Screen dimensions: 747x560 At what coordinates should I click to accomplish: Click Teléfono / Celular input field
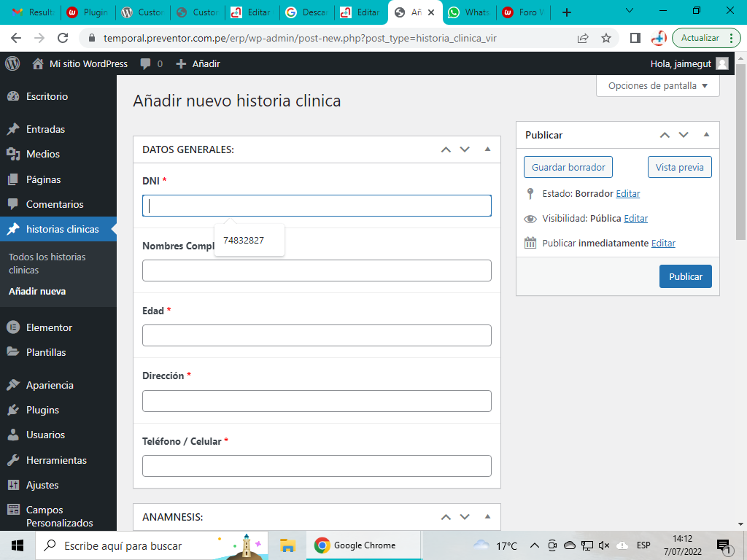click(317, 466)
